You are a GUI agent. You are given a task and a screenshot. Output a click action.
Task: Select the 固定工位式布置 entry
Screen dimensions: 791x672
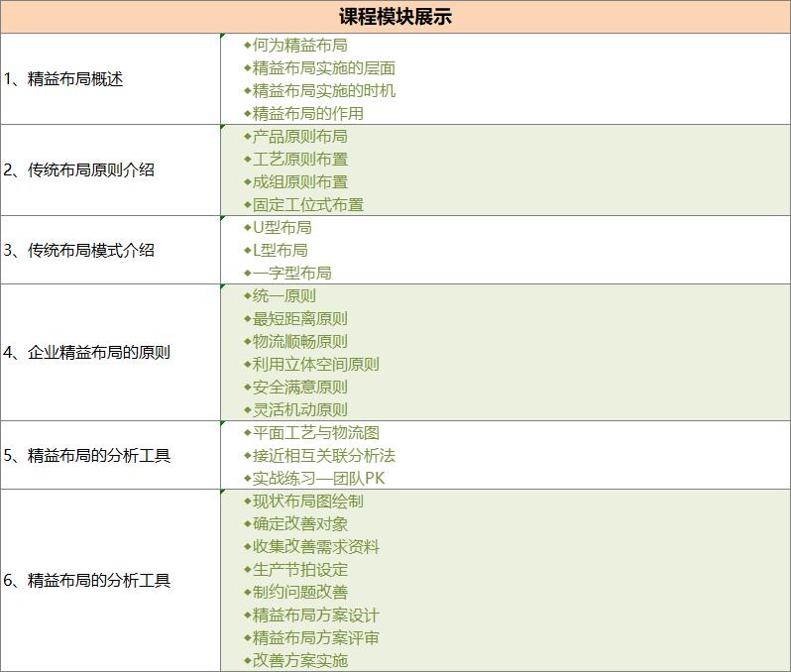(307, 204)
